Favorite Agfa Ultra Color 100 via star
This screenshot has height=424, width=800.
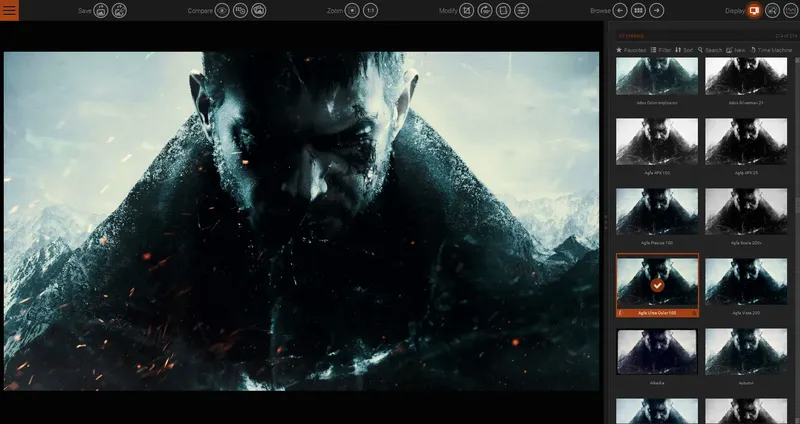click(694, 313)
